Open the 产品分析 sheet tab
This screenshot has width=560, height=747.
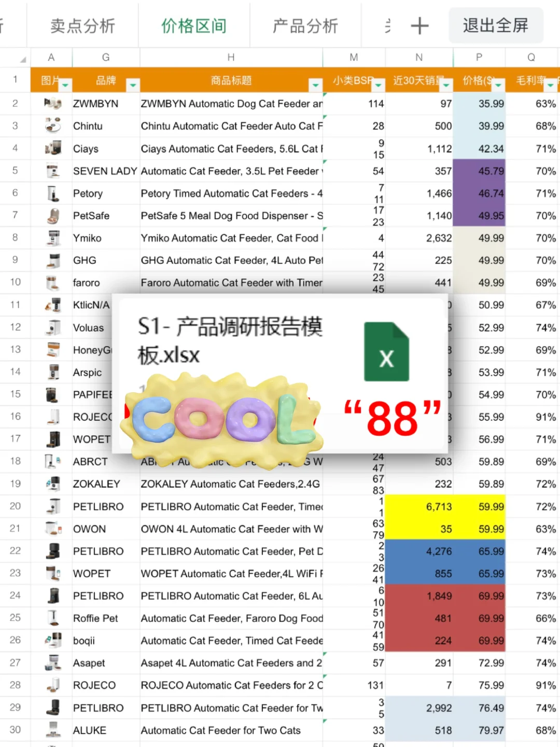pos(305,25)
